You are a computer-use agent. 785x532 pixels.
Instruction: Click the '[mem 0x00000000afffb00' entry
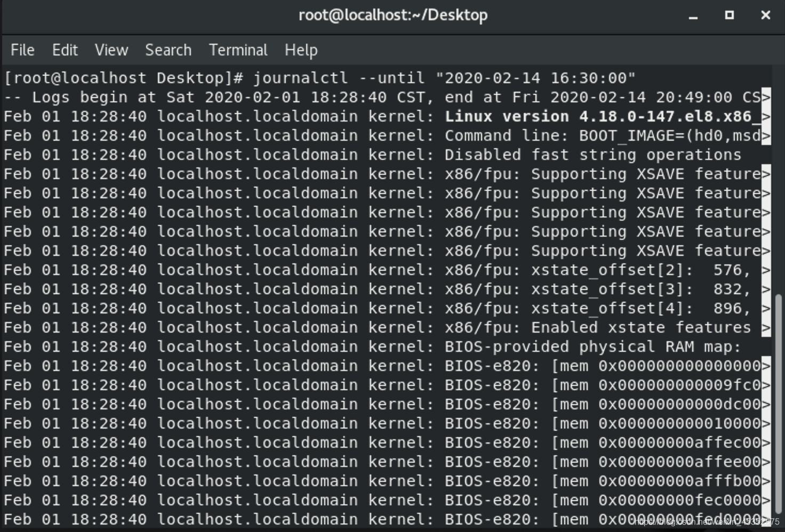656,481
